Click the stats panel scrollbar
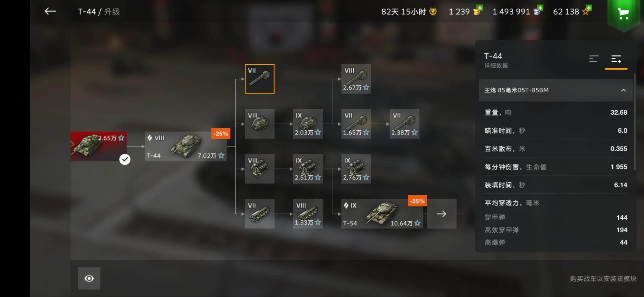 tap(635, 122)
